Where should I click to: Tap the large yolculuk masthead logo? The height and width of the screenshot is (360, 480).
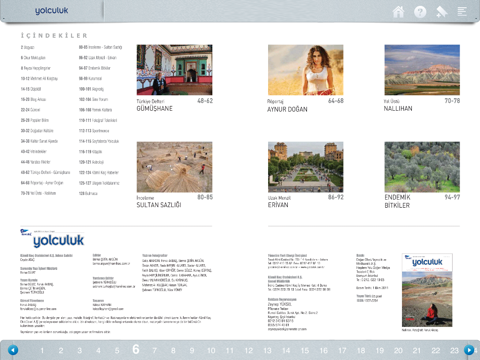click(x=58, y=240)
